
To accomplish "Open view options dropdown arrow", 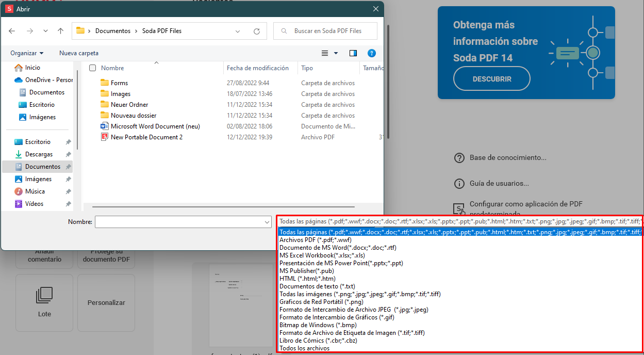I will point(336,53).
